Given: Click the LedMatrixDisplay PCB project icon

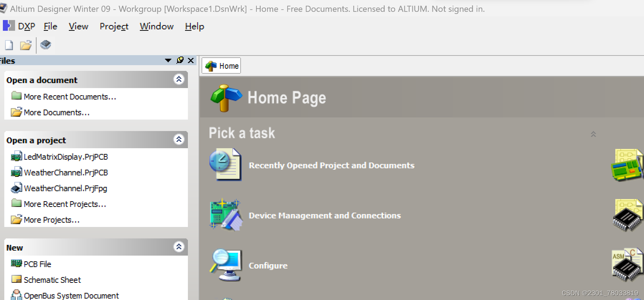Looking at the screenshot, I should pos(16,156).
